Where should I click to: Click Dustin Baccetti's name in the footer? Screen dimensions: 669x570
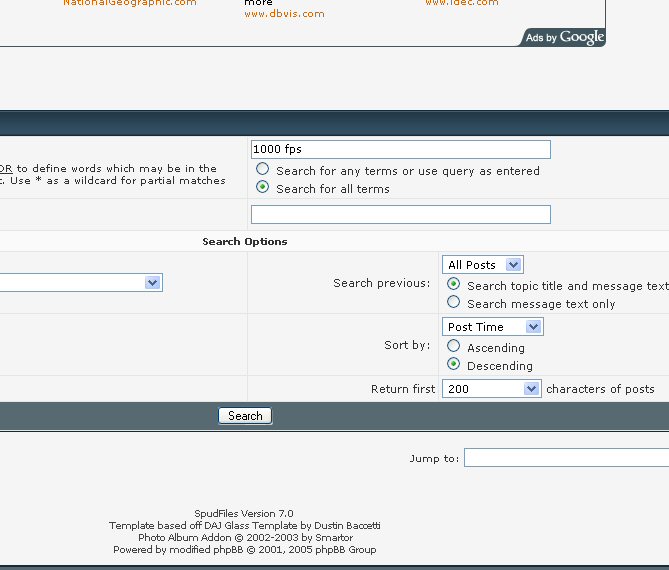click(x=347, y=525)
